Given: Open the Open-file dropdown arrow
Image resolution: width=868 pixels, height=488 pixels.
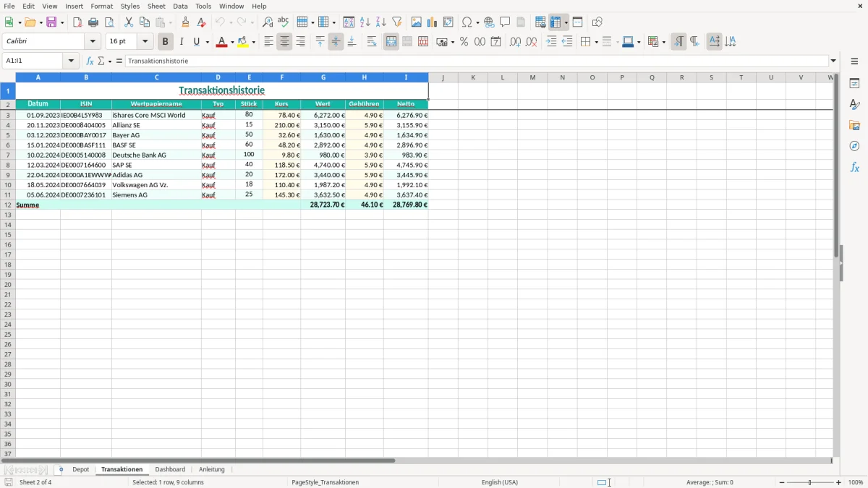Looking at the screenshot, I should (41, 22).
